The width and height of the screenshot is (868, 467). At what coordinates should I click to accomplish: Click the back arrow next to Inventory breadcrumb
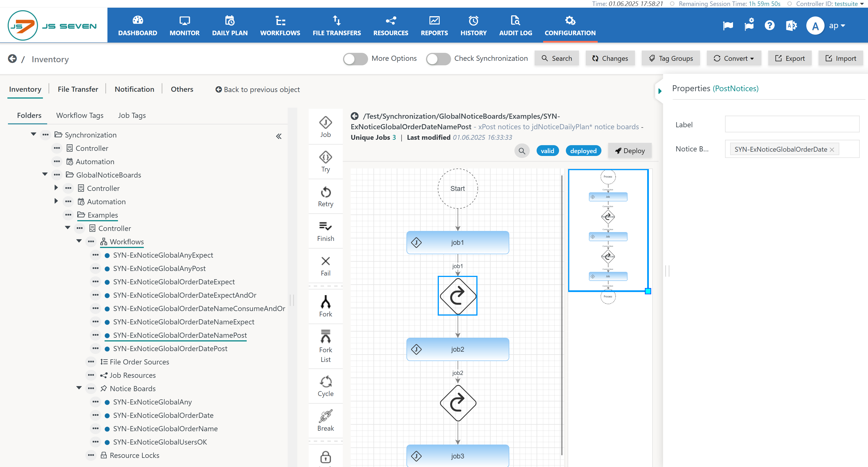tap(12, 59)
